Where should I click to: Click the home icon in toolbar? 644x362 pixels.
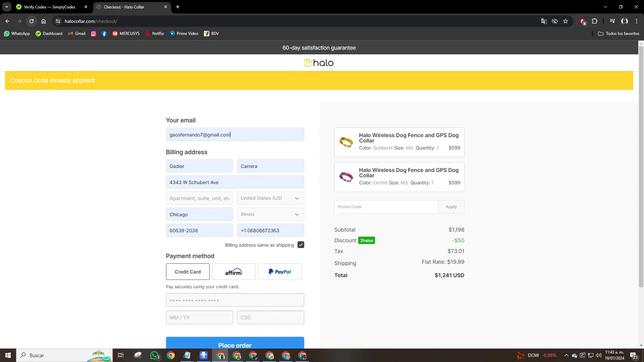[x=43, y=21]
